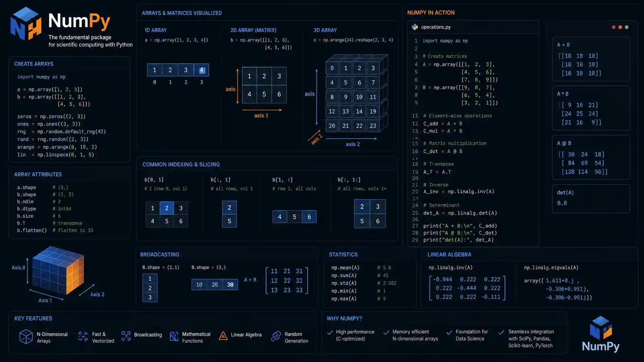
Task: Click the 'b[:, 1:]' slicing label
Action: (x=349, y=180)
